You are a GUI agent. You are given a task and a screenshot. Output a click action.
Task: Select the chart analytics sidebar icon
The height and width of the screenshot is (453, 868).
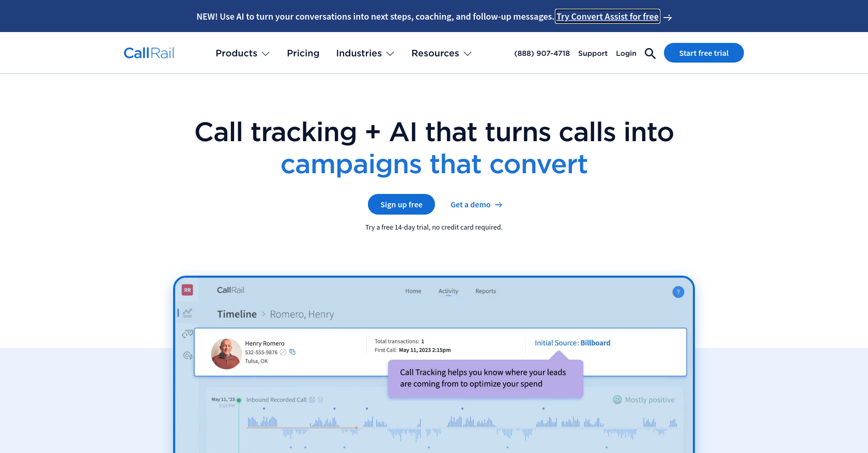pyautogui.click(x=187, y=313)
